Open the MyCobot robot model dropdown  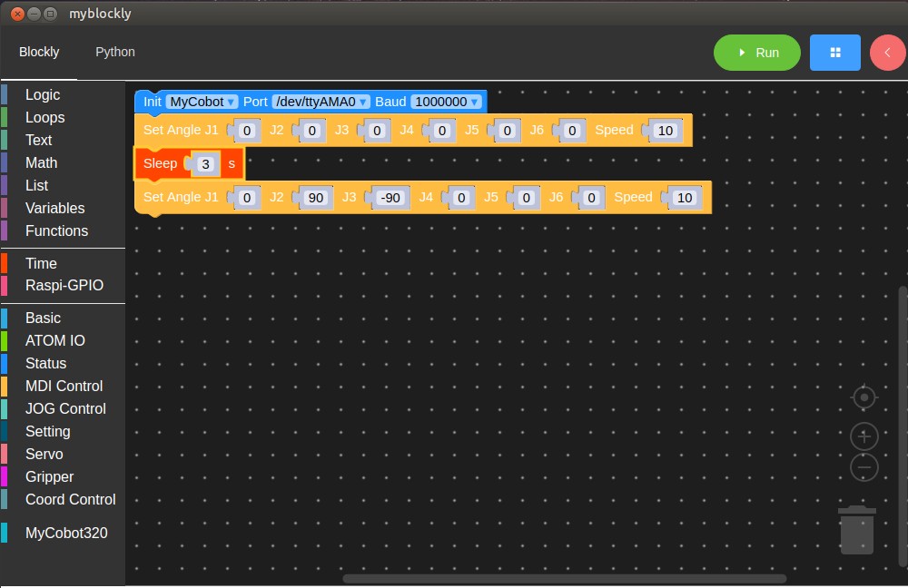pos(202,102)
